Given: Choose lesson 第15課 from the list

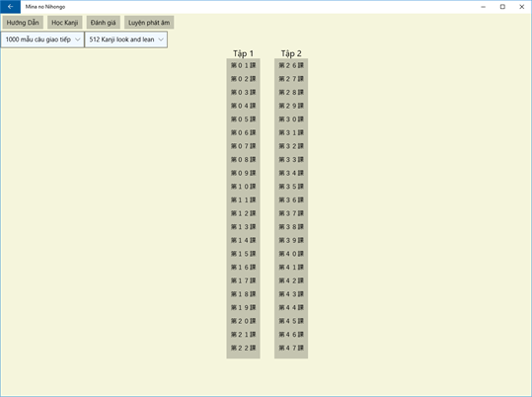Looking at the screenshot, I should coord(243,254).
